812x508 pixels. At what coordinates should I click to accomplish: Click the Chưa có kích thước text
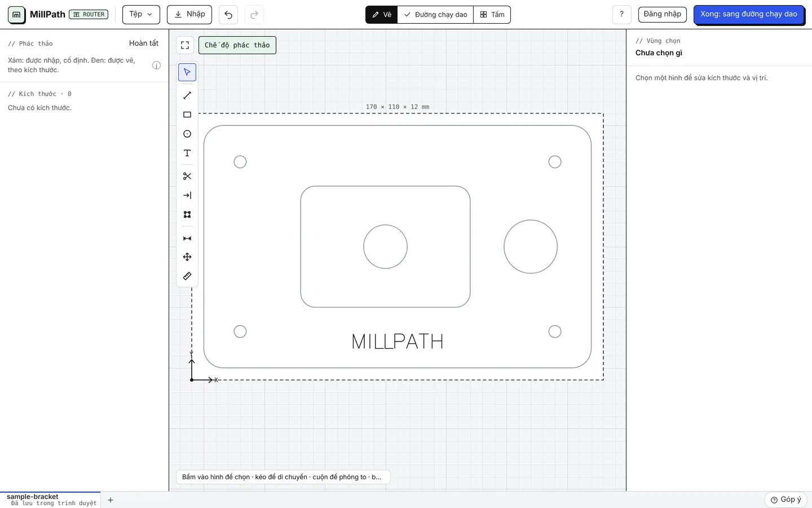pos(39,108)
